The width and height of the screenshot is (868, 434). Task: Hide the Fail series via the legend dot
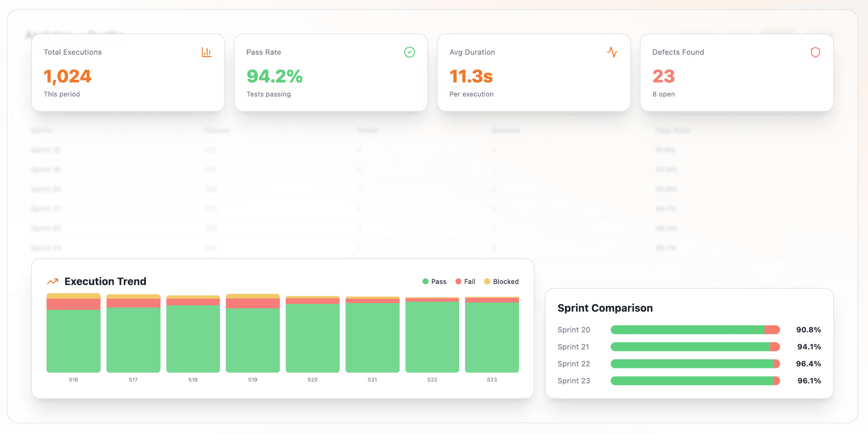(x=458, y=281)
